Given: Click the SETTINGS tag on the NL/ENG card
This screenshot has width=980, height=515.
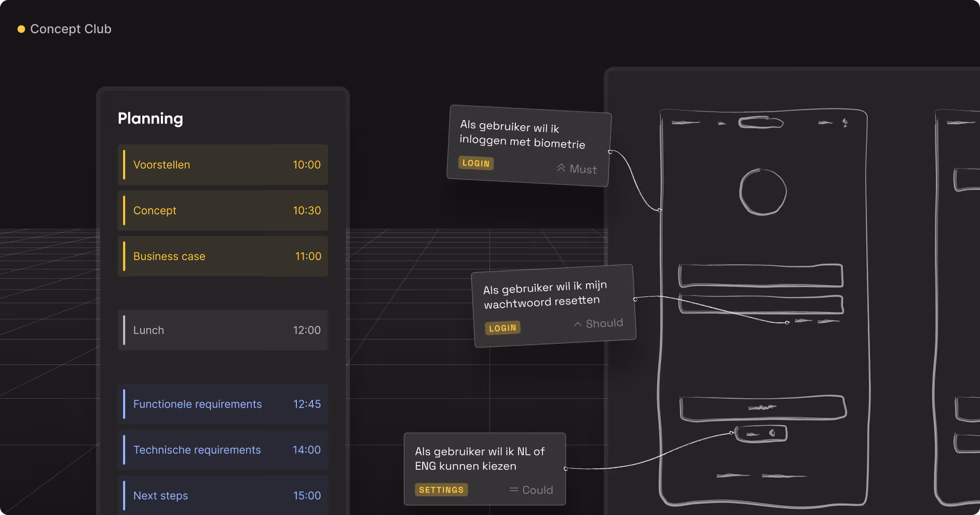Looking at the screenshot, I should (x=441, y=490).
